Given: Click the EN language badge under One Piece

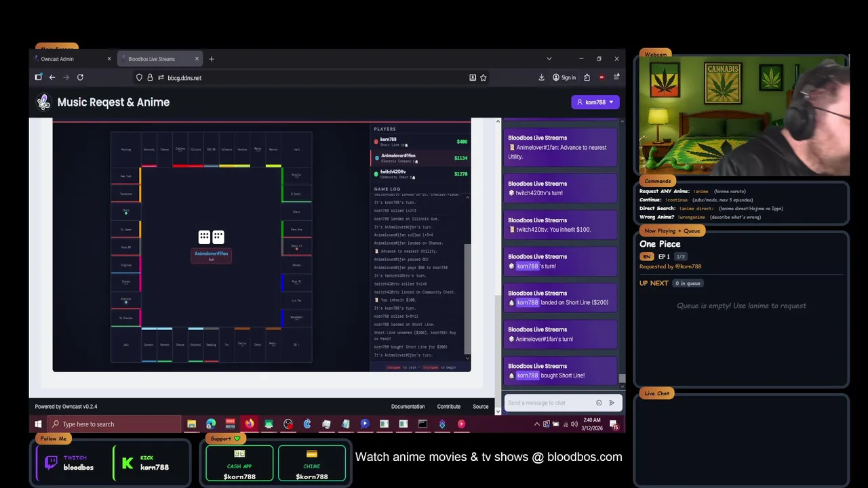Looking at the screenshot, I should [646, 257].
